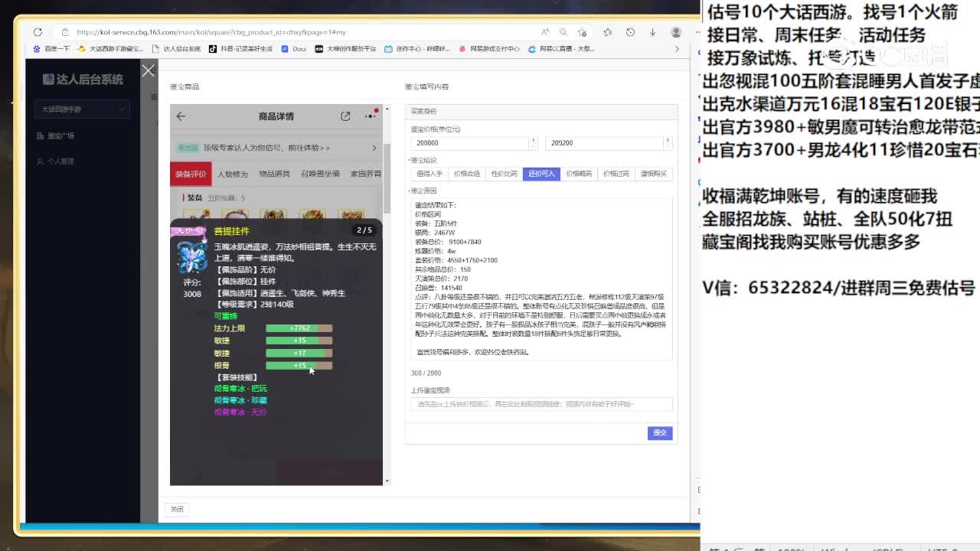Open 鉴宝广场 in the sidebar
980x551 pixels.
(x=56, y=136)
